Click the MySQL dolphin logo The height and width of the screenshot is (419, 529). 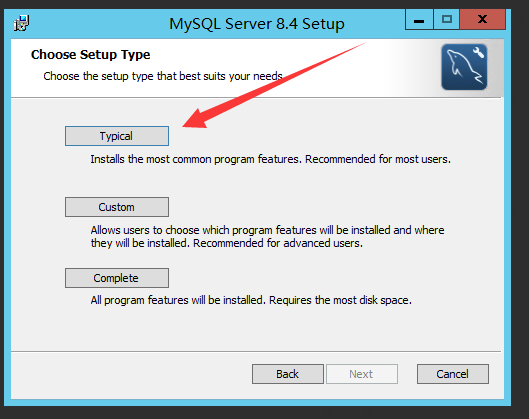464,67
